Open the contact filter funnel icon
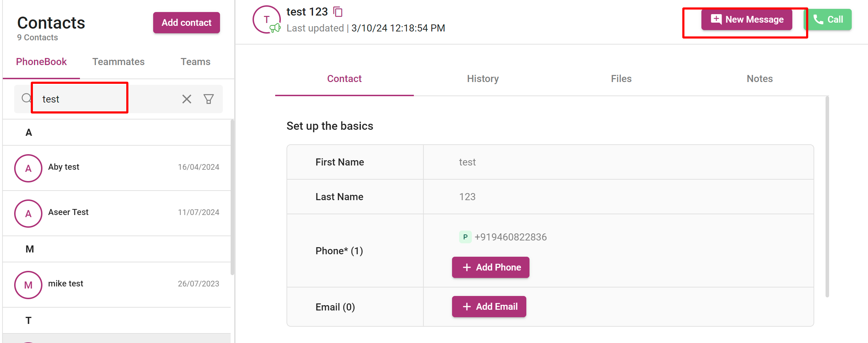The width and height of the screenshot is (868, 343). tap(209, 99)
